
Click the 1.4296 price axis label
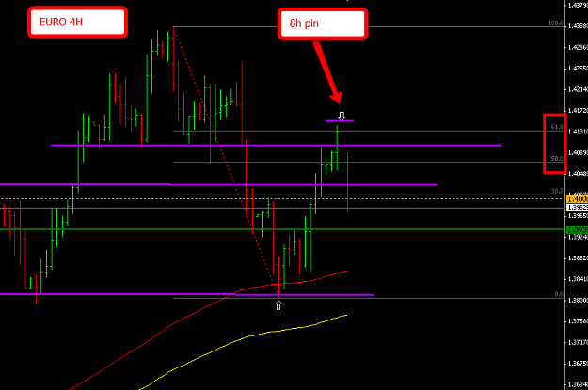pyautogui.click(x=578, y=47)
